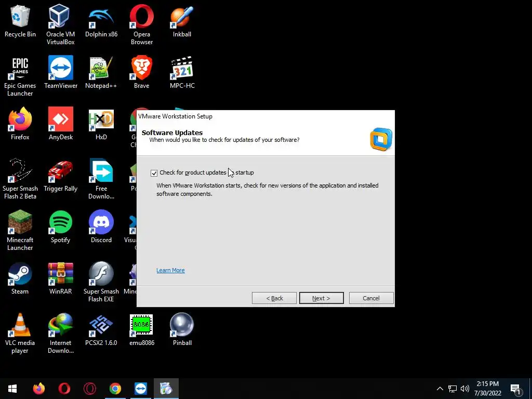532x399 pixels.
Task: Select the HxD desktop shortcut
Action: point(101,124)
